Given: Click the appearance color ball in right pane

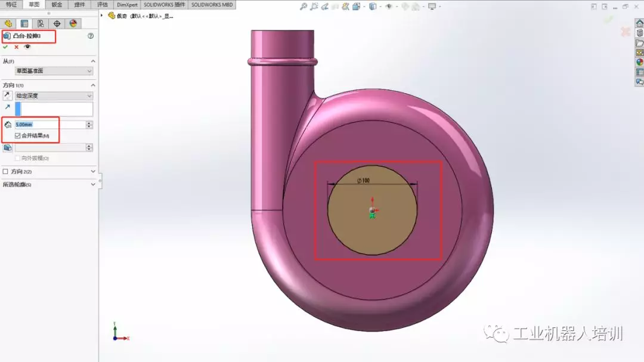Looking at the screenshot, I should (x=639, y=63).
